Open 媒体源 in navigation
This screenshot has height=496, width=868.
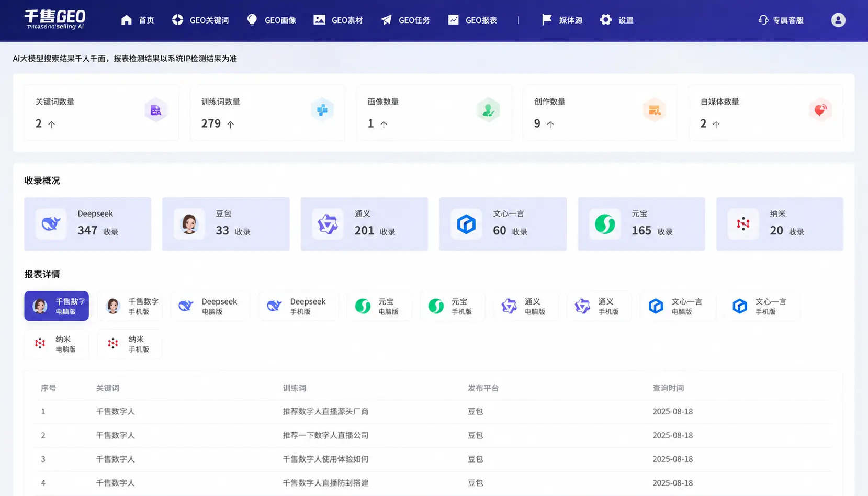pyautogui.click(x=562, y=20)
